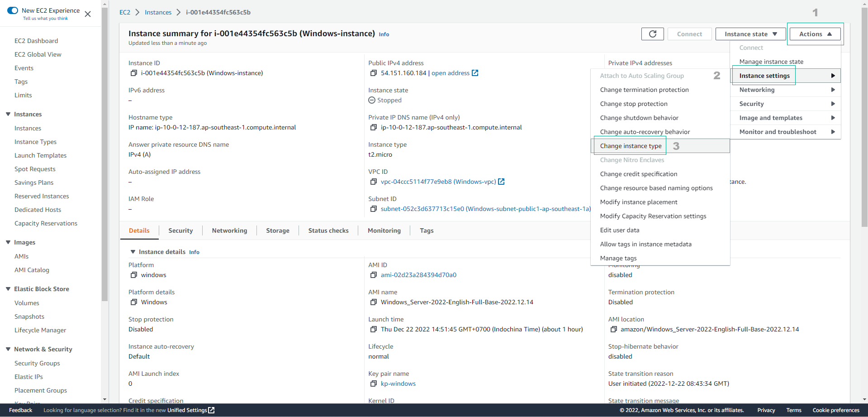The height and width of the screenshot is (417, 868).
Task: Close the New EC2 Experience banner
Action: coord(88,14)
